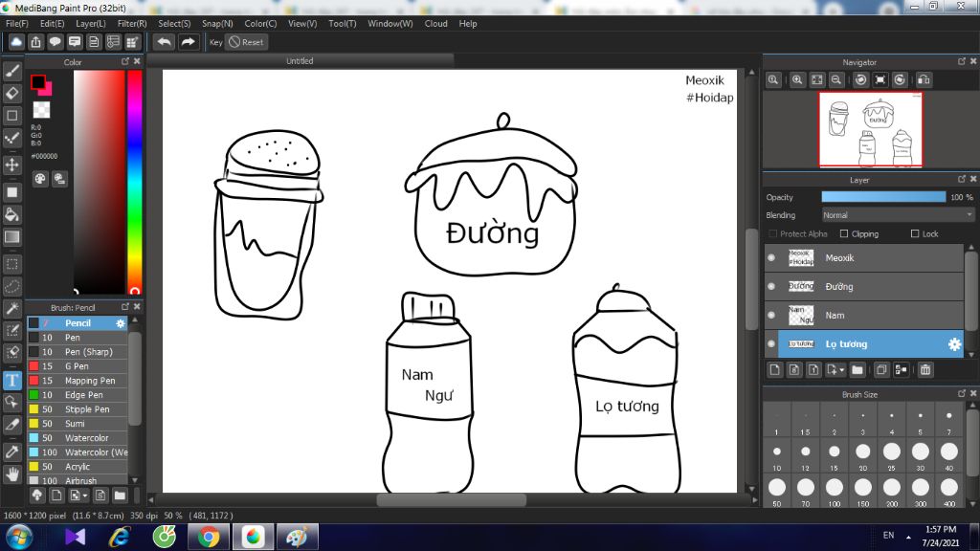Open Google Chrome from the taskbar
Viewport: 980px width, 551px height.
pyautogui.click(x=209, y=538)
